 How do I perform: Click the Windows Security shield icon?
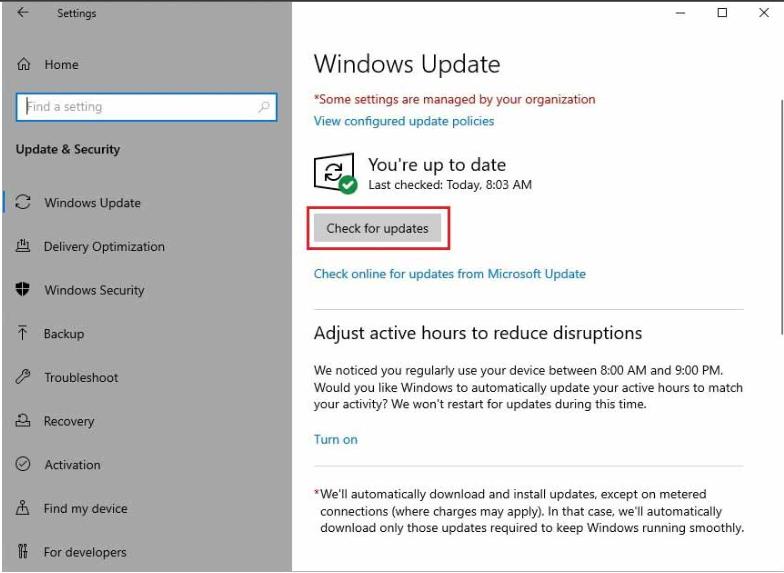pyautogui.click(x=24, y=290)
